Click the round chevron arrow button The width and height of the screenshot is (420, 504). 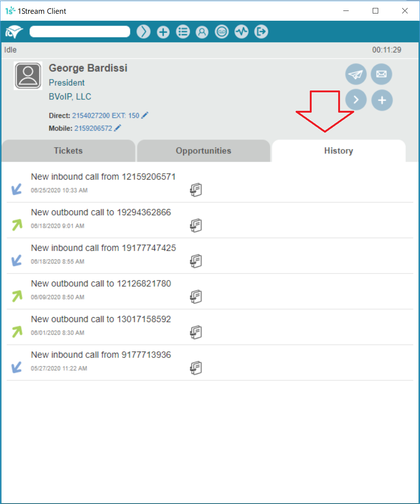356,100
